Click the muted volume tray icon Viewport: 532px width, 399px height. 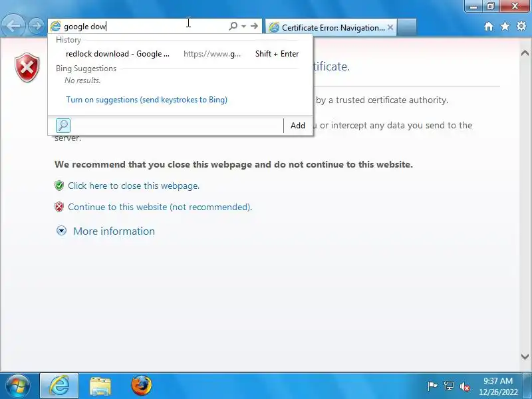[464, 386]
